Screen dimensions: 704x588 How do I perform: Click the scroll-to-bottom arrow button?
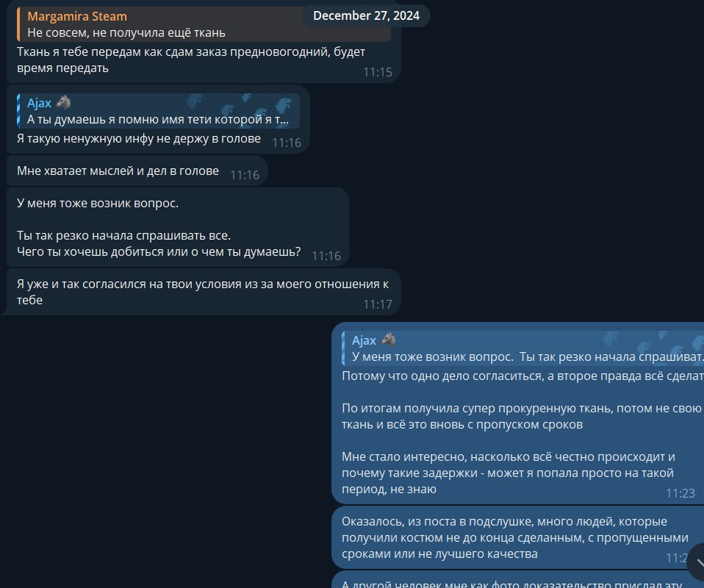697,561
